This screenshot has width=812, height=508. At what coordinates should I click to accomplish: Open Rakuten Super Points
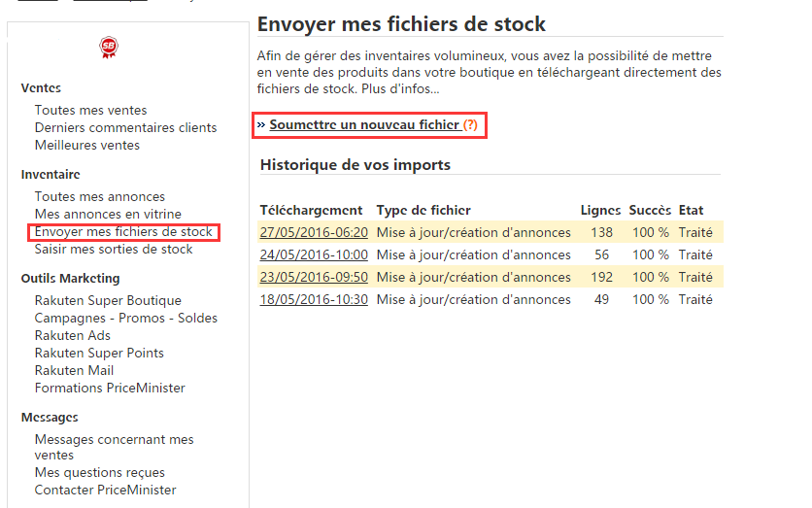pos(98,354)
